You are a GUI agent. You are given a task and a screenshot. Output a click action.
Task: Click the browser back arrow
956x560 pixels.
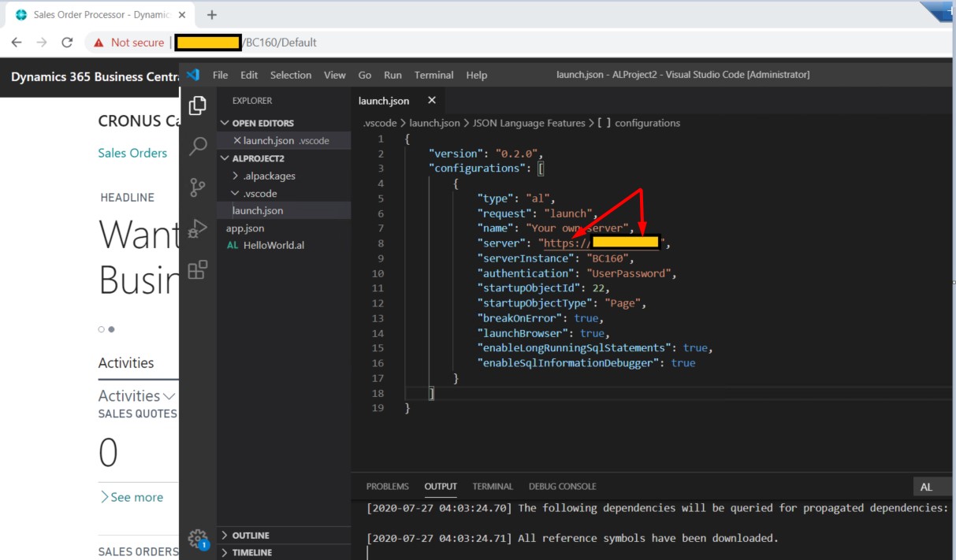(x=17, y=42)
